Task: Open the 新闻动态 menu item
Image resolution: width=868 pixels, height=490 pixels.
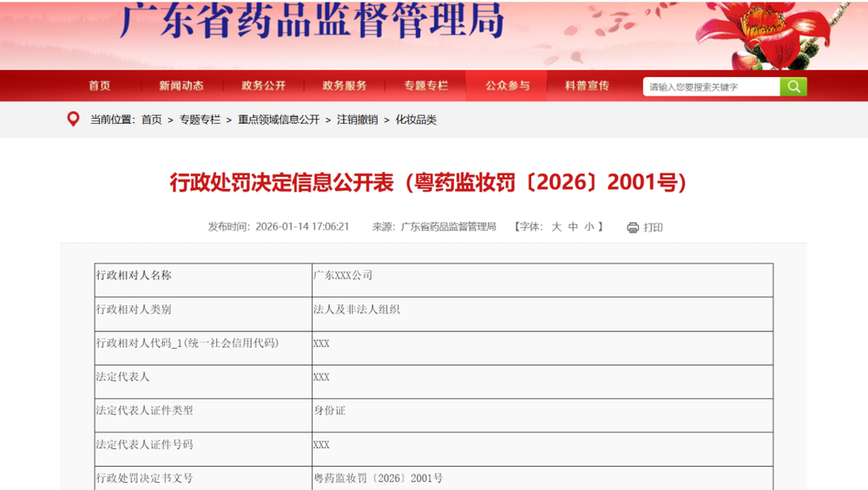Action: (181, 86)
